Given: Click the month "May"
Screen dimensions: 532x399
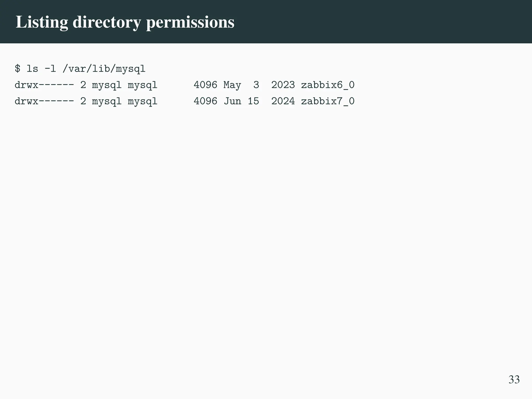Looking at the screenshot, I should coord(232,85).
